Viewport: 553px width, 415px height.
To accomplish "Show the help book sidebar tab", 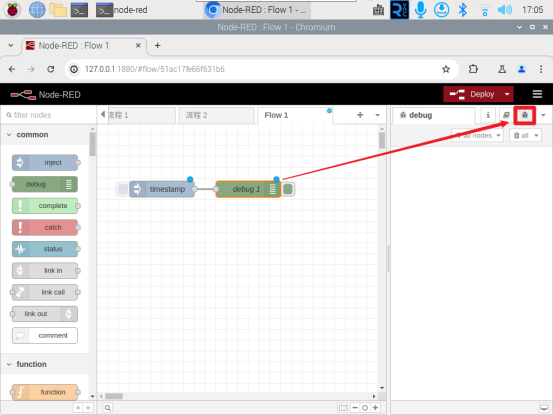I will 506,115.
